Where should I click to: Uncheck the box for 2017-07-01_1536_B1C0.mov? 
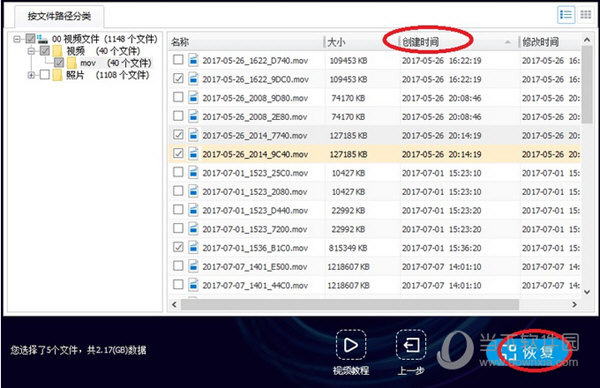pyautogui.click(x=178, y=247)
